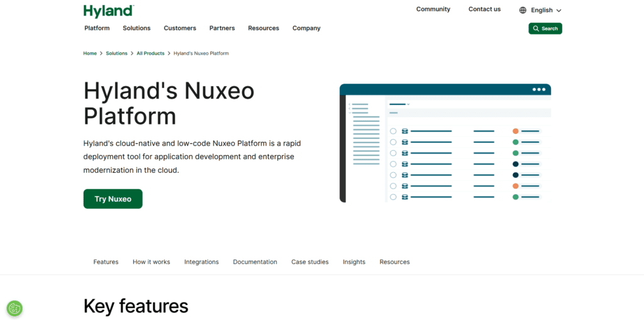
Task: Expand the English language dropdown
Action: [540, 10]
